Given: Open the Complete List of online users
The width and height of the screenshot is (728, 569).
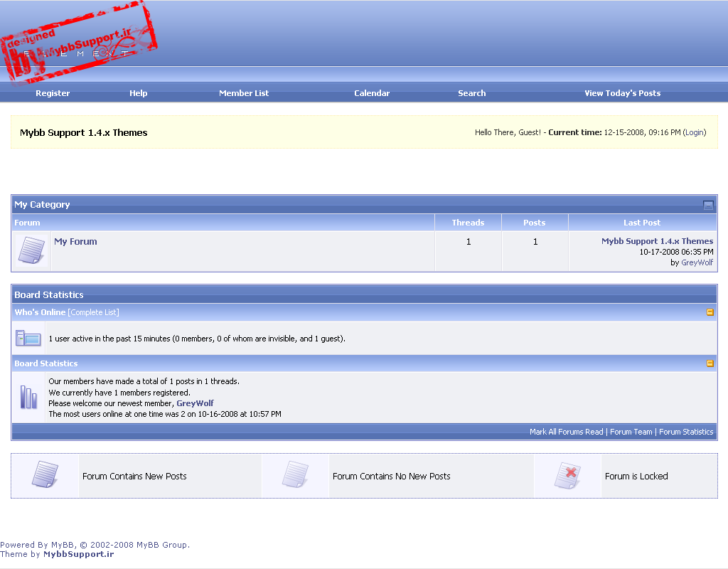Looking at the screenshot, I should pyautogui.click(x=93, y=312).
